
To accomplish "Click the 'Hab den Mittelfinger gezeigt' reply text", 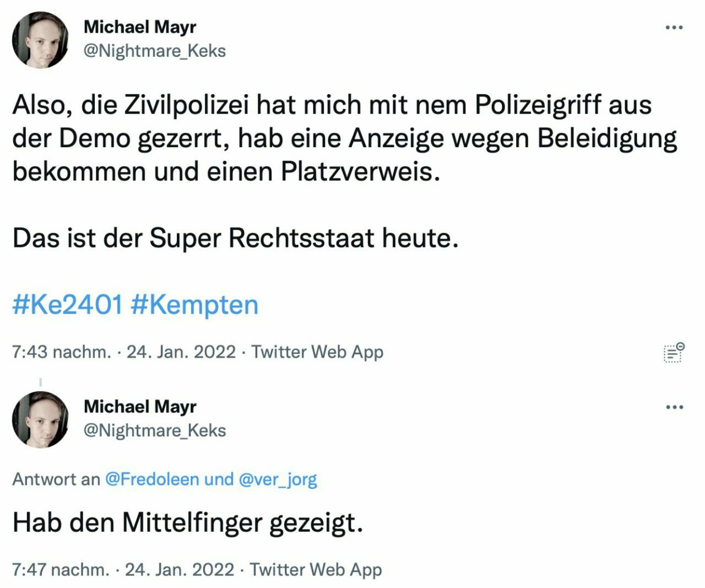I will click(x=187, y=522).
